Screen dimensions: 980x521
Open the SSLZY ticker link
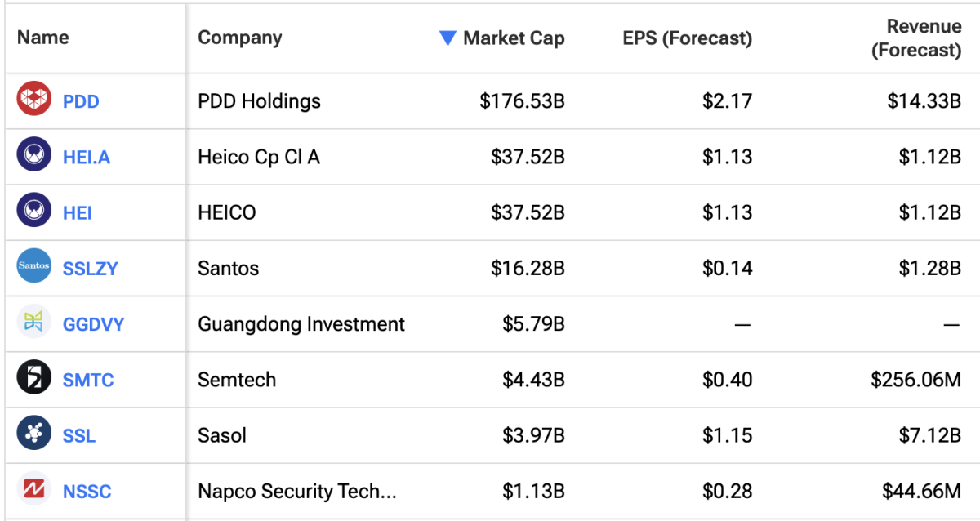(90, 268)
